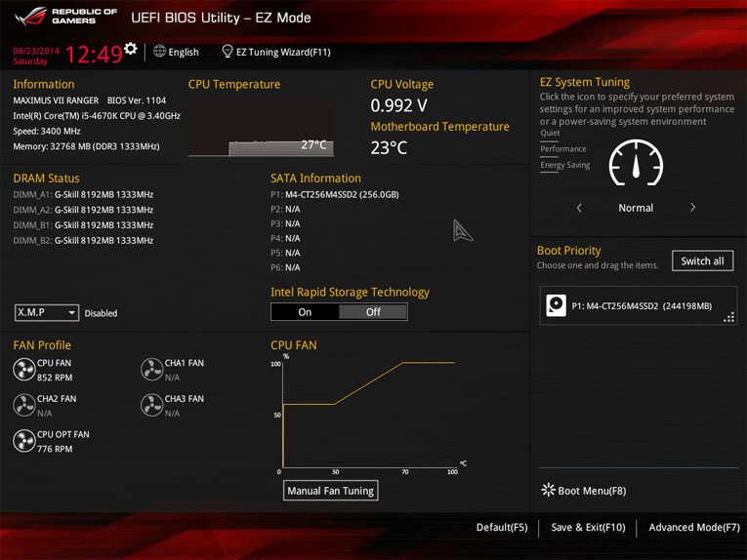The height and width of the screenshot is (560, 747).
Task: Click MAXIMUS VII RANGER board name
Action: point(56,100)
